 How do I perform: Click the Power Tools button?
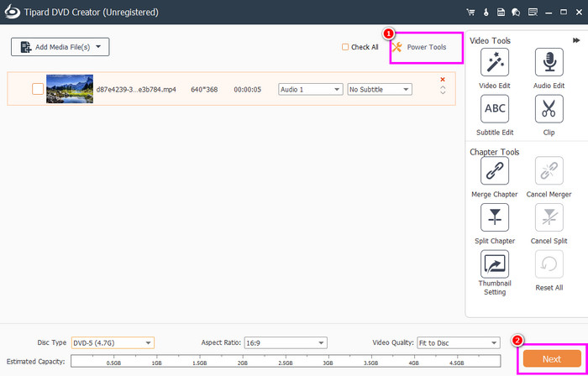(420, 47)
